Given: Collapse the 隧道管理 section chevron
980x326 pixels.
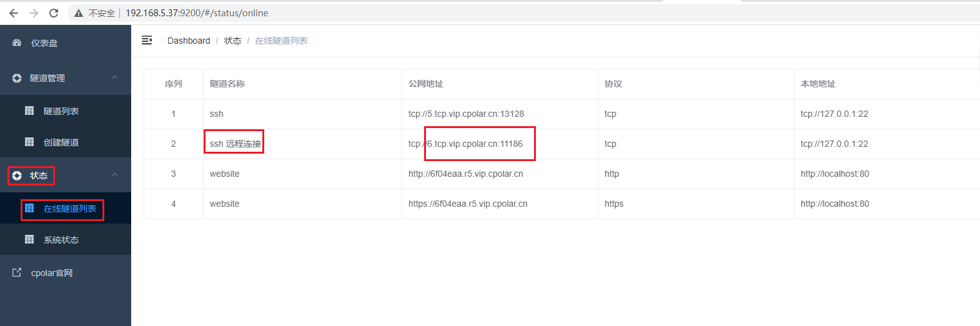Looking at the screenshot, I should click(115, 77).
